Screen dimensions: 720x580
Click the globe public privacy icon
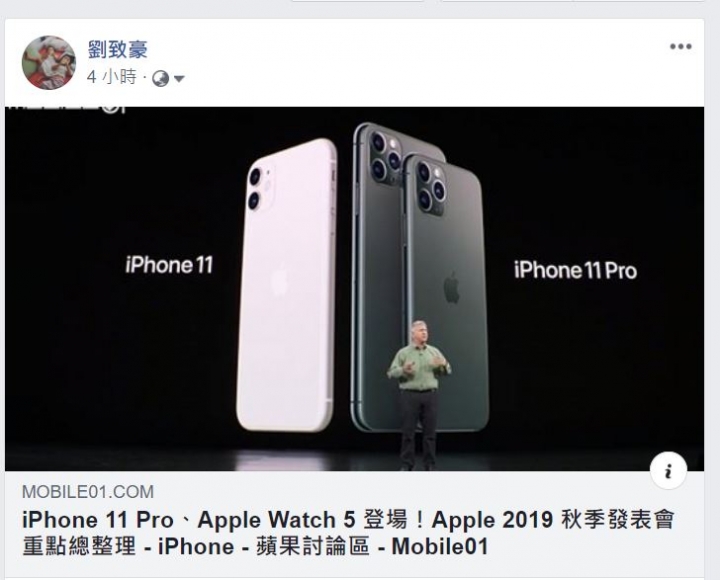[160, 78]
